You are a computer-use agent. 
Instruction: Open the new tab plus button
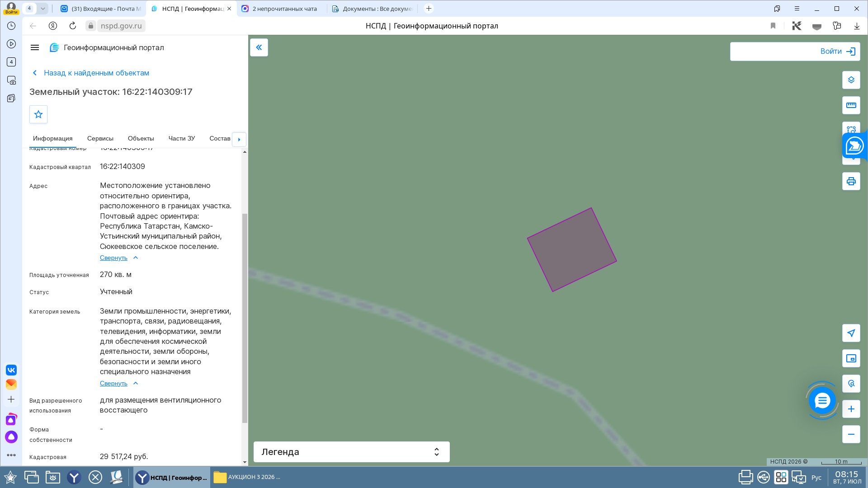[429, 9]
